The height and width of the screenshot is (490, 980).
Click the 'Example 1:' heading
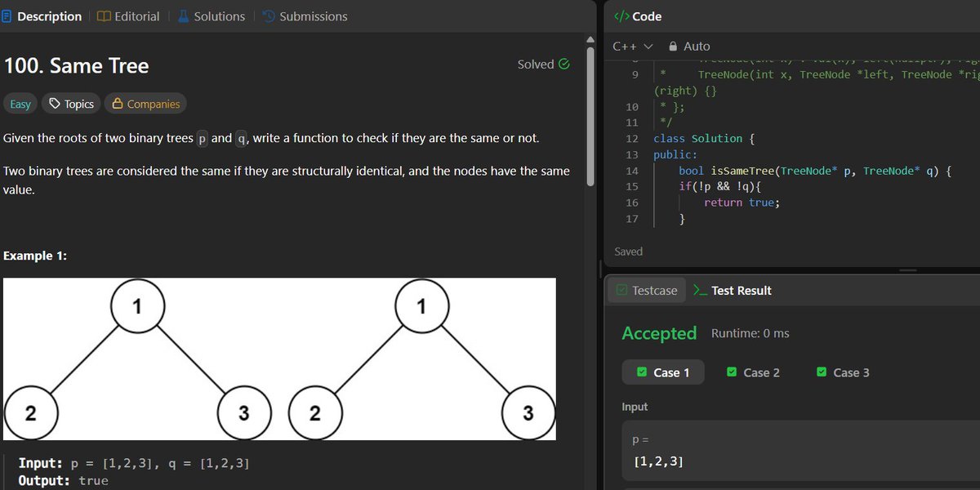pos(35,256)
